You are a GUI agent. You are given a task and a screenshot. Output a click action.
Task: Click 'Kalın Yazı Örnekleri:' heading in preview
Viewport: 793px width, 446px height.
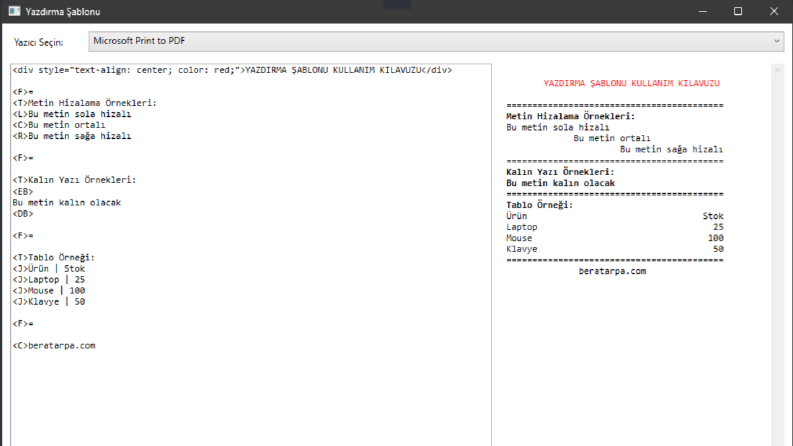[560, 172]
